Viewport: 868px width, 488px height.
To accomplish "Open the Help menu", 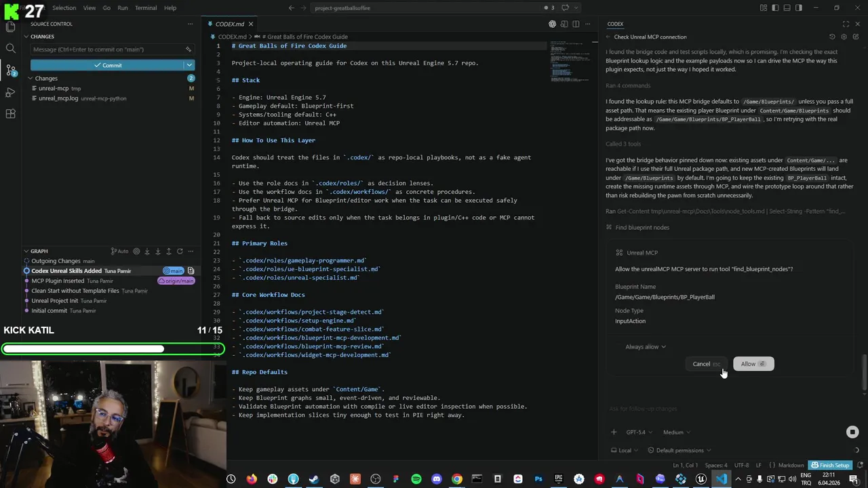I will (x=170, y=8).
